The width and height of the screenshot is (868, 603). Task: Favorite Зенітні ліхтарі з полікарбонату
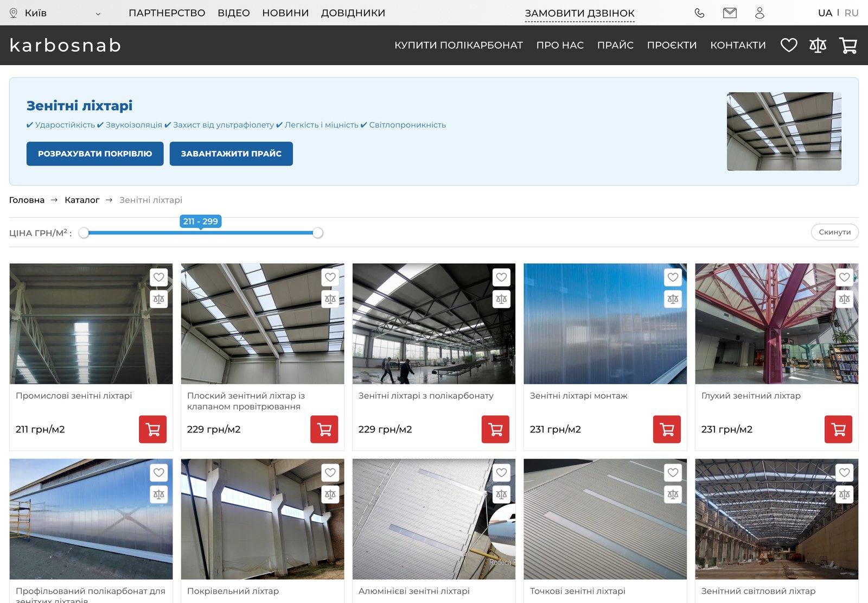pos(502,277)
